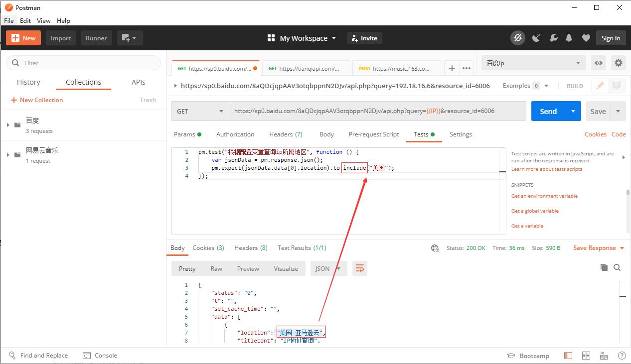Invite people to the workspace
The image size is (631, 364).
pos(363,38)
